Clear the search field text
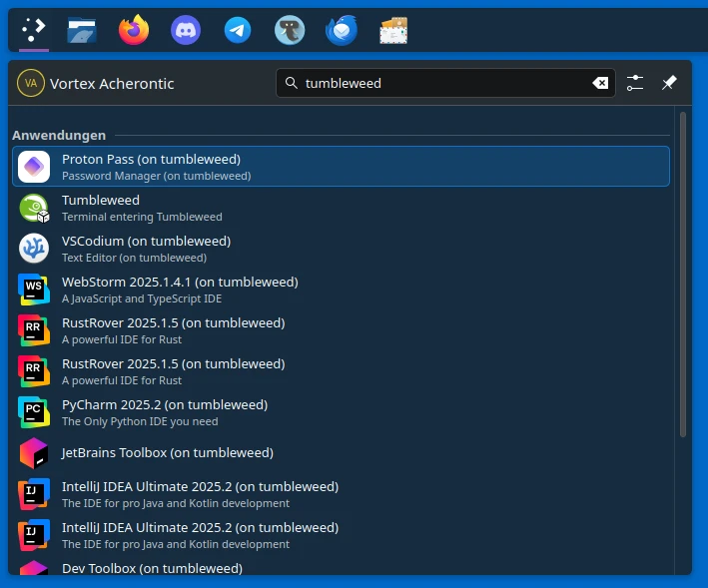The image size is (708, 588). (x=600, y=83)
